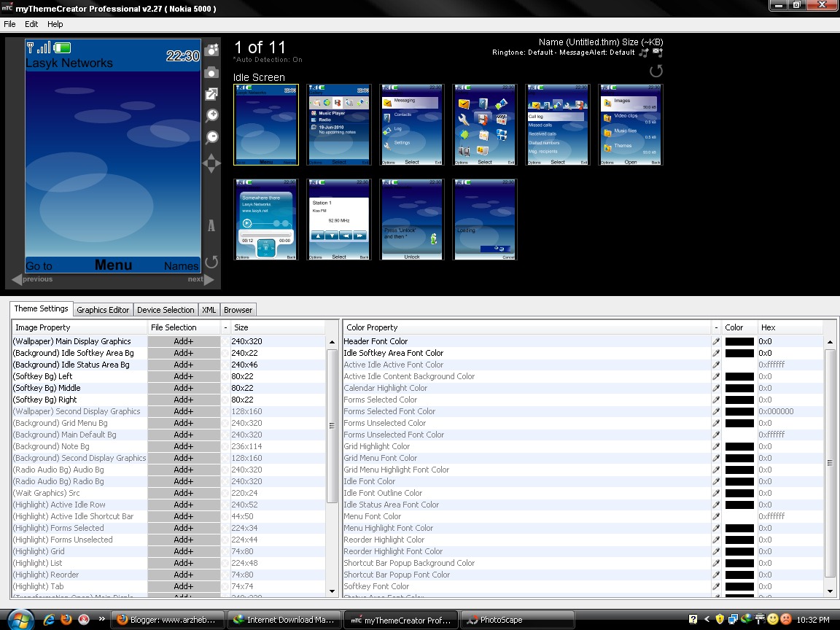840x630 pixels.
Task: Click the single camera snapshot icon
Action: click(x=211, y=72)
